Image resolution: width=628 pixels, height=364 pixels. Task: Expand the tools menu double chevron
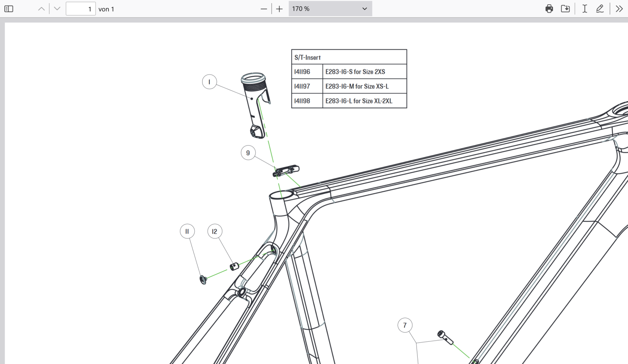619,9
